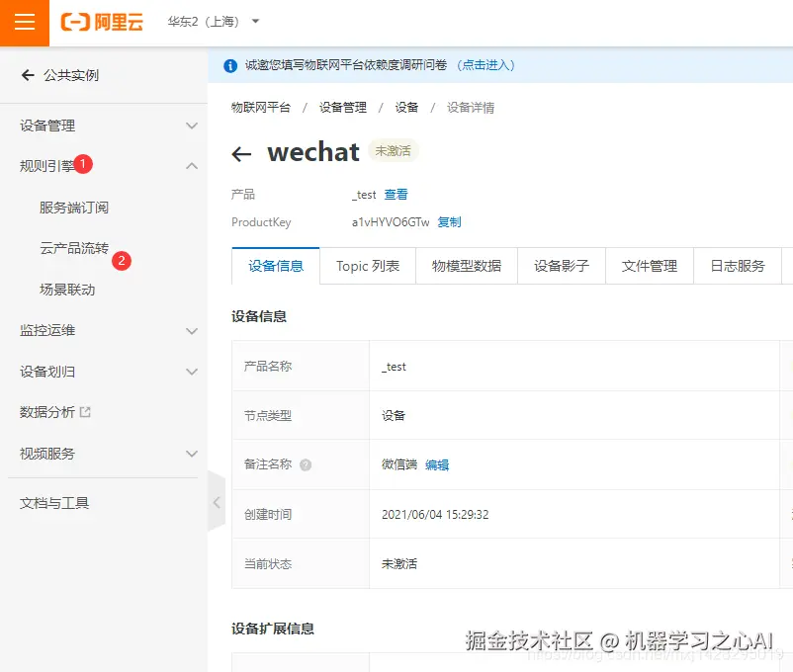
Task: Click the back arrow beside 公共实例
Action: 26,76
